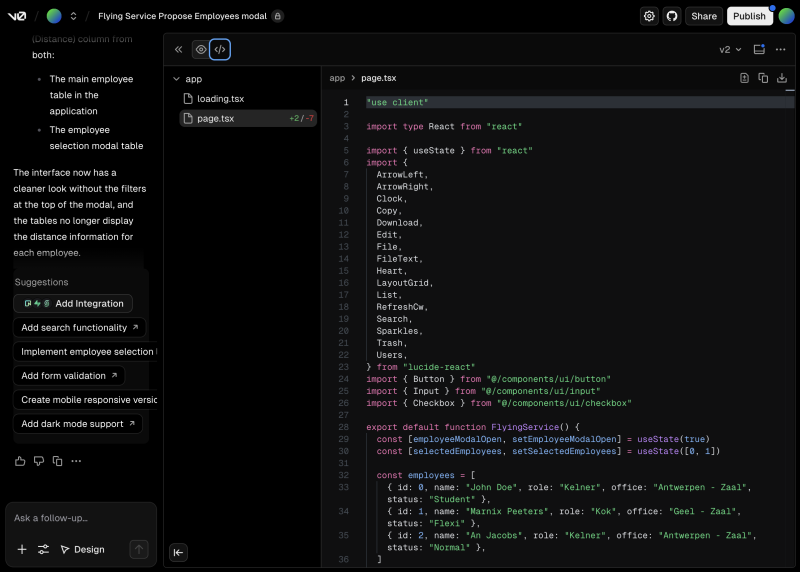
Task: Give the response a thumbs up
Action: click(20, 461)
